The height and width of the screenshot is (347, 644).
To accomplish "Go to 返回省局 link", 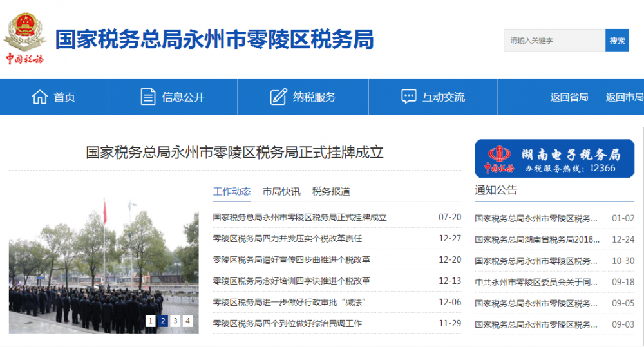I will click(569, 97).
